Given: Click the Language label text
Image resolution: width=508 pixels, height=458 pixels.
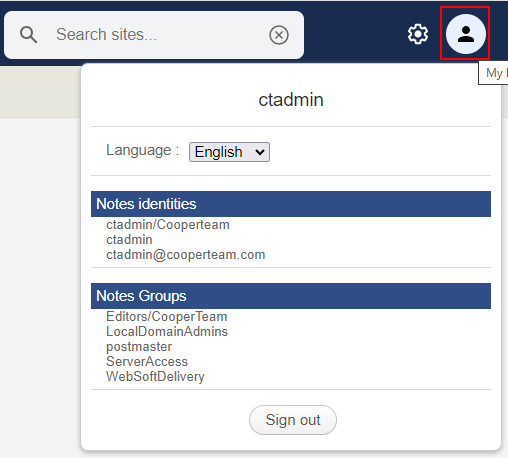Looking at the screenshot, I should [x=142, y=150].
